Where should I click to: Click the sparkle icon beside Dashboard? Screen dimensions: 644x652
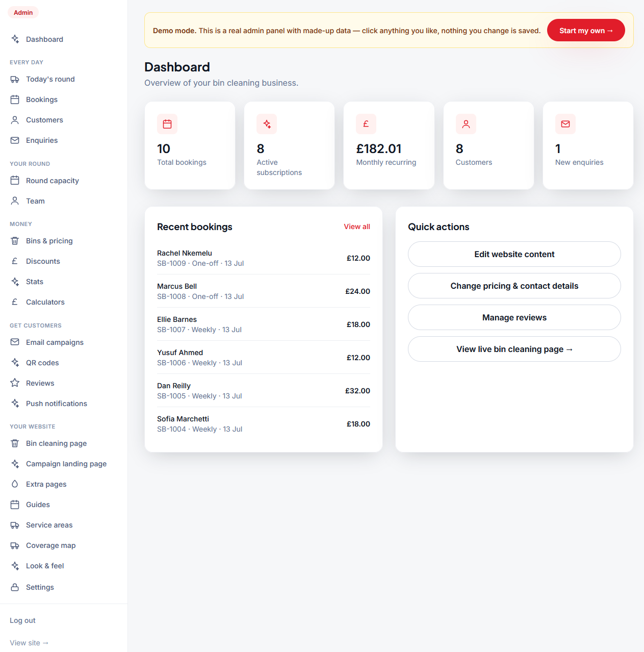[15, 39]
